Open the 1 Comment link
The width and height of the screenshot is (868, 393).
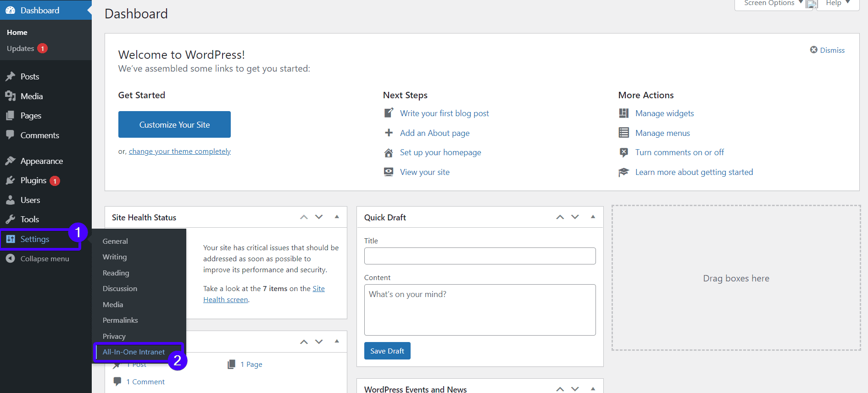coord(145,382)
